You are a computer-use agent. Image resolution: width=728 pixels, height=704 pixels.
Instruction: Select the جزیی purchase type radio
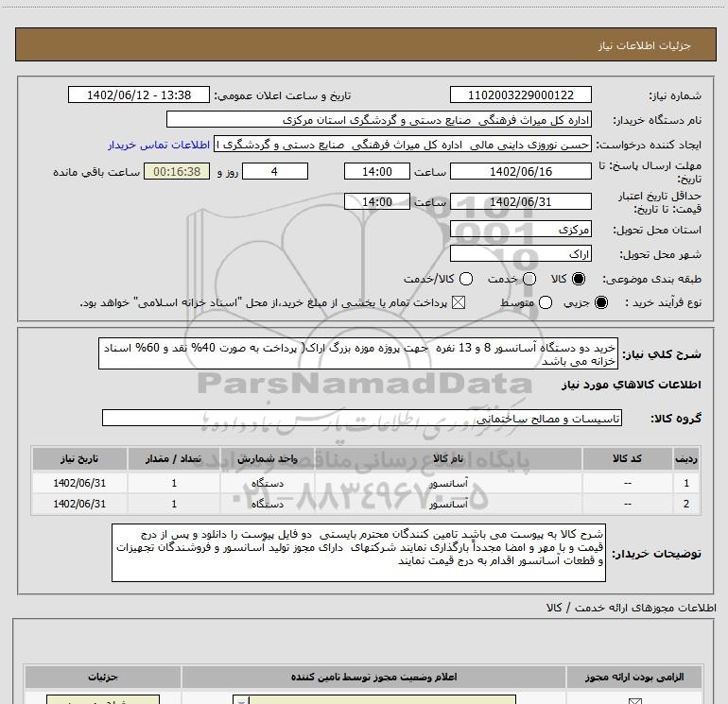(x=600, y=302)
